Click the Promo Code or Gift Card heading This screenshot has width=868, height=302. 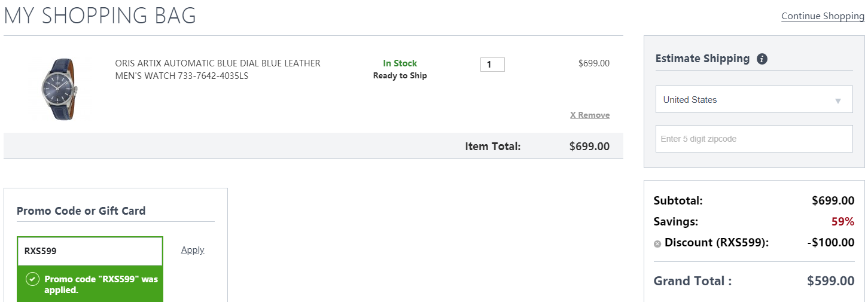[81, 211]
